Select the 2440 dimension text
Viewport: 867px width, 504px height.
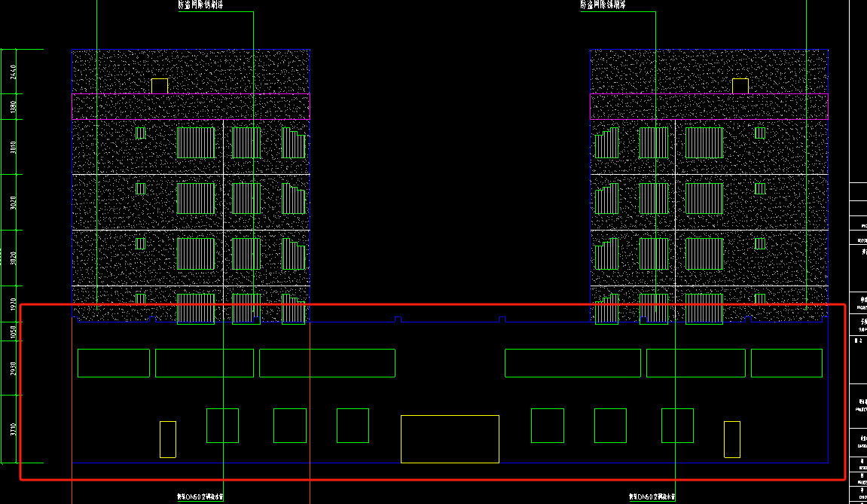point(14,72)
